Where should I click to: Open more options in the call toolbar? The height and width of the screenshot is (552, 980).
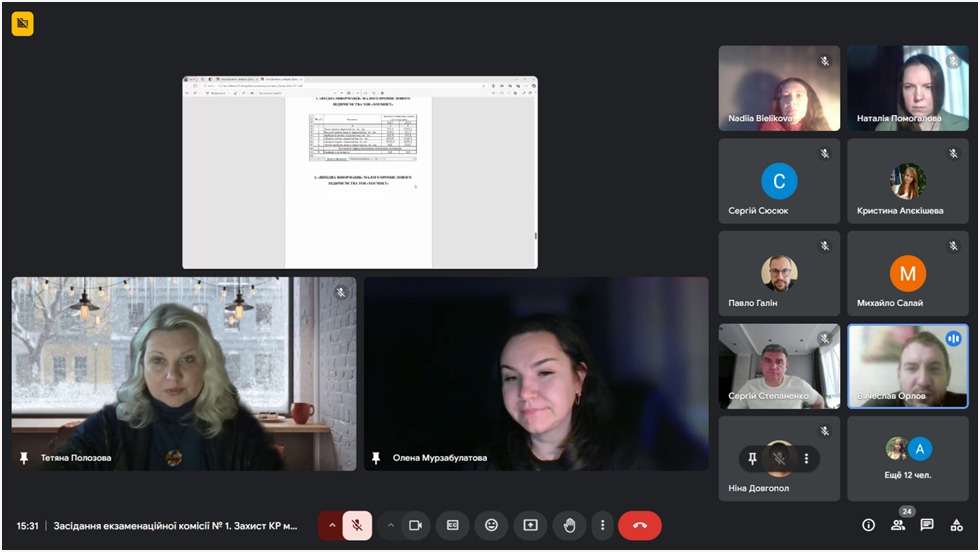tap(602, 525)
